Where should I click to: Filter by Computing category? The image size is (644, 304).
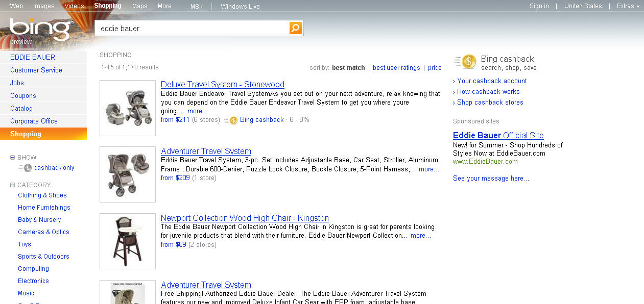(x=33, y=269)
